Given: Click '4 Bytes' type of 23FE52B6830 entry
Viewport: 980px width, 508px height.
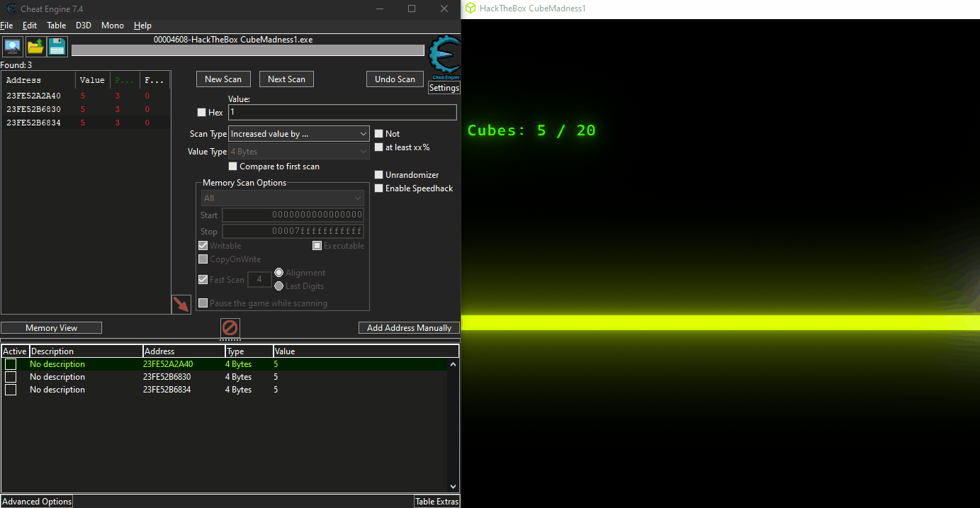Looking at the screenshot, I should point(238,377).
